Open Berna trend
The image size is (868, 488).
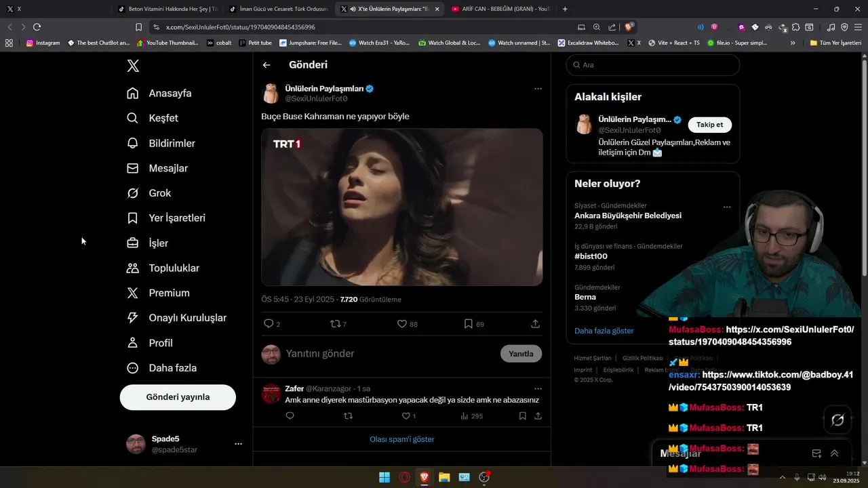tap(585, 297)
